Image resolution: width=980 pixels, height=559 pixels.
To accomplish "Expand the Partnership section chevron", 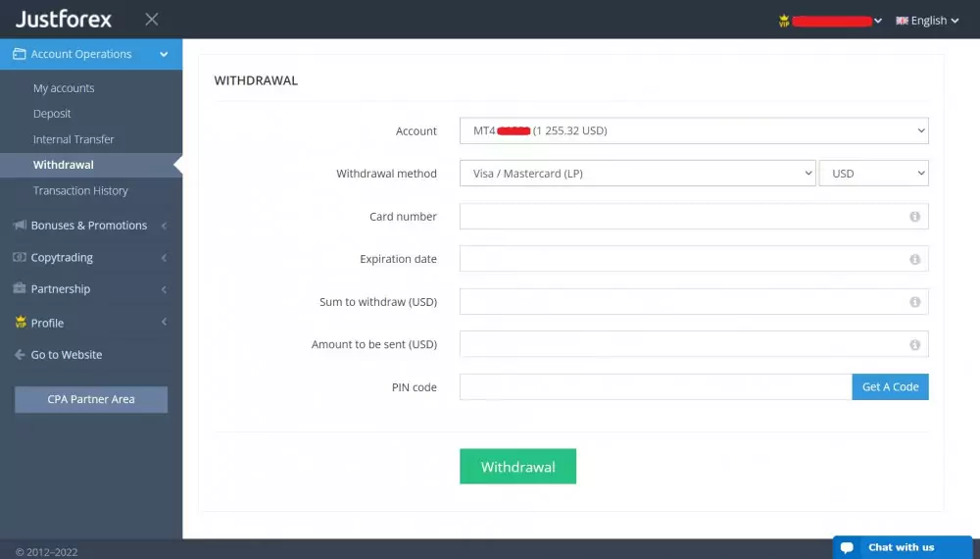I will [x=164, y=289].
